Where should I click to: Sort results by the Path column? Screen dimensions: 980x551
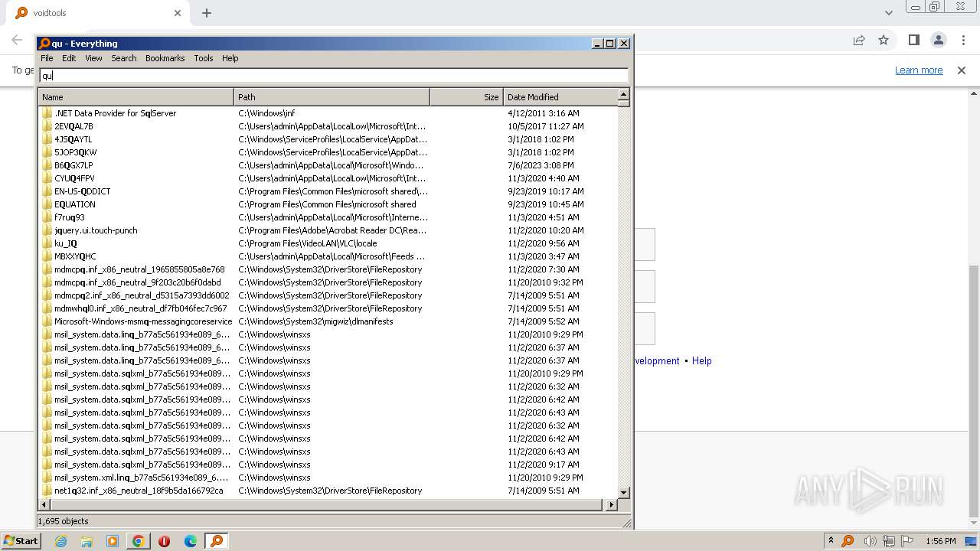332,97
